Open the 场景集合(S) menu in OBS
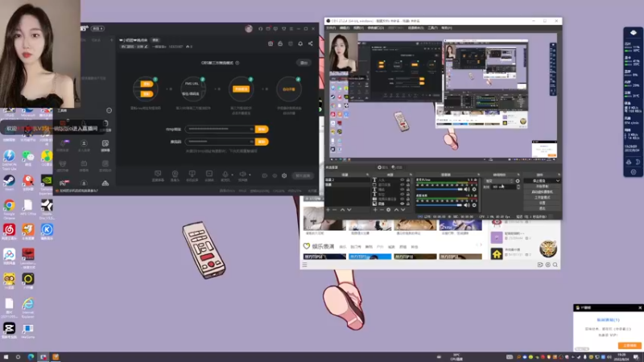The image size is (644, 362). (415, 28)
